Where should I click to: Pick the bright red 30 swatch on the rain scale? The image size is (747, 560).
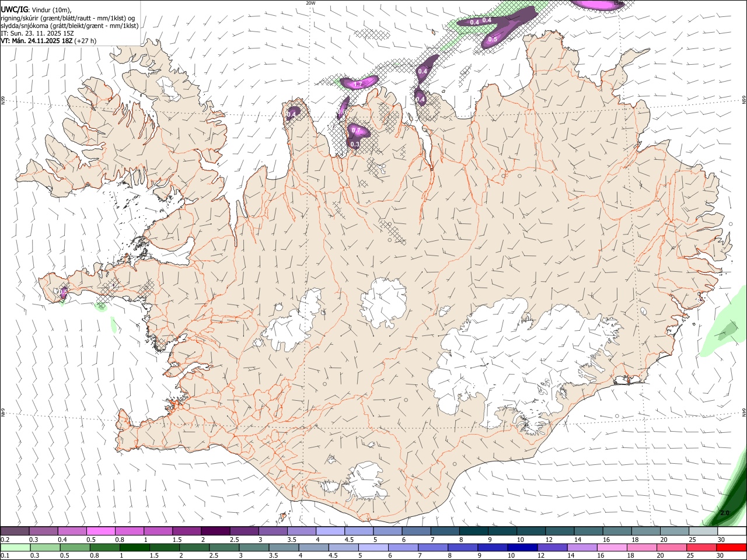pyautogui.click(x=731, y=547)
